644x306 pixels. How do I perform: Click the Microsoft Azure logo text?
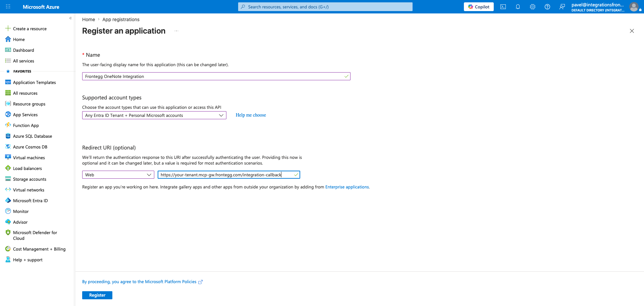pyautogui.click(x=41, y=7)
